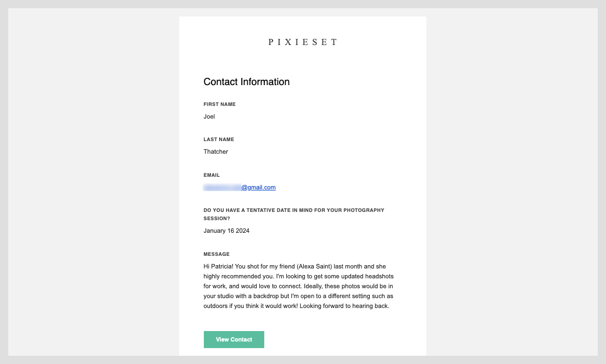Click the View Contact button

pos(233,339)
